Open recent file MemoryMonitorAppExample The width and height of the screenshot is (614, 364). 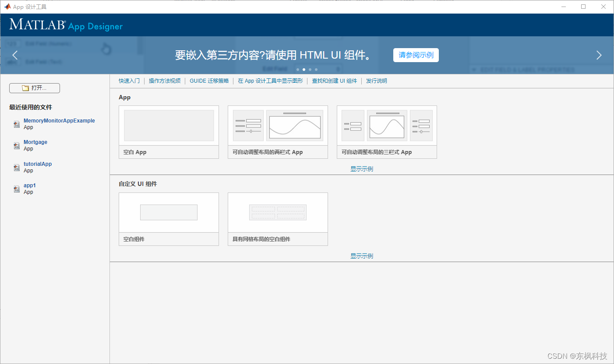click(x=59, y=121)
